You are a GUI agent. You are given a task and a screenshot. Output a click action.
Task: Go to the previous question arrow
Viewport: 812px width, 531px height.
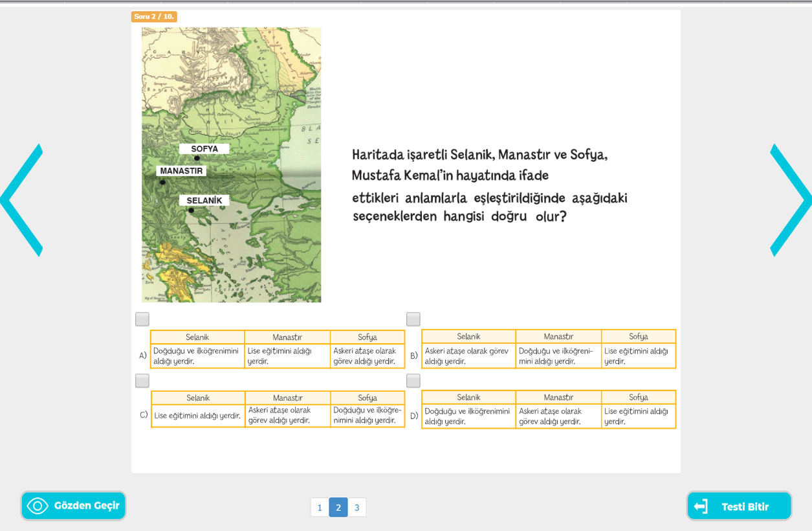coord(21,200)
